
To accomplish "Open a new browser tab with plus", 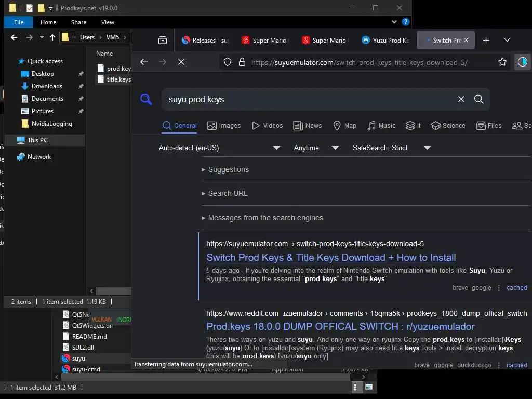I will click(486, 41).
